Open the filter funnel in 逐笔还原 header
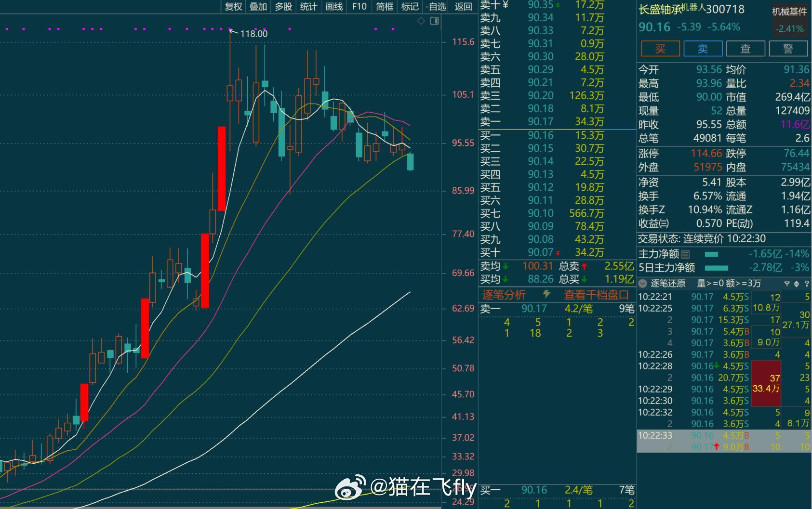The height and width of the screenshot is (509, 812). pos(787,284)
